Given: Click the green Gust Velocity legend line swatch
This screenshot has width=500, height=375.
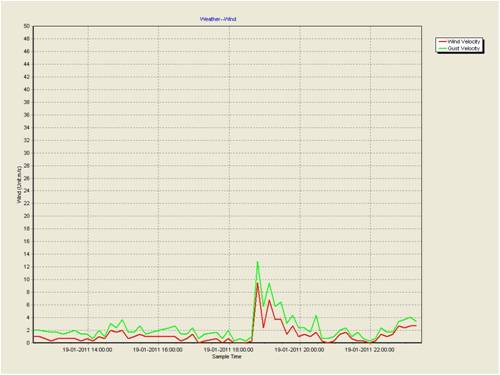Looking at the screenshot, I should 442,48.
